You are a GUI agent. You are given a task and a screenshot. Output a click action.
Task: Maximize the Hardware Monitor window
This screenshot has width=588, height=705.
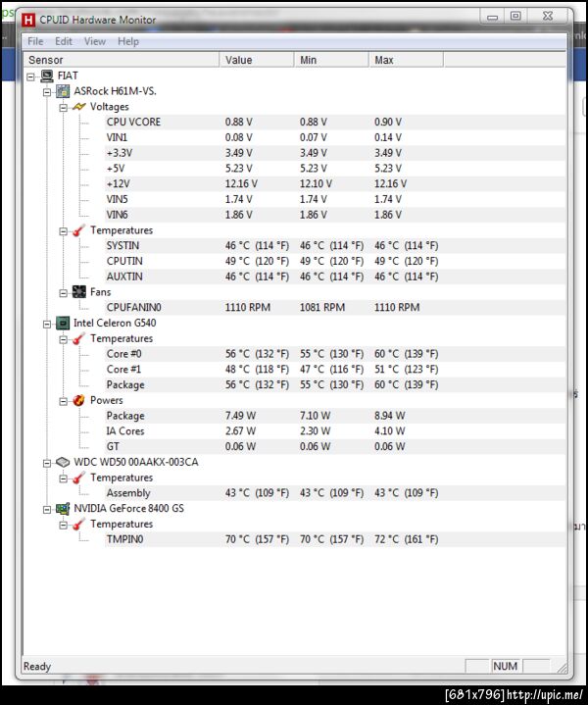click(x=515, y=17)
